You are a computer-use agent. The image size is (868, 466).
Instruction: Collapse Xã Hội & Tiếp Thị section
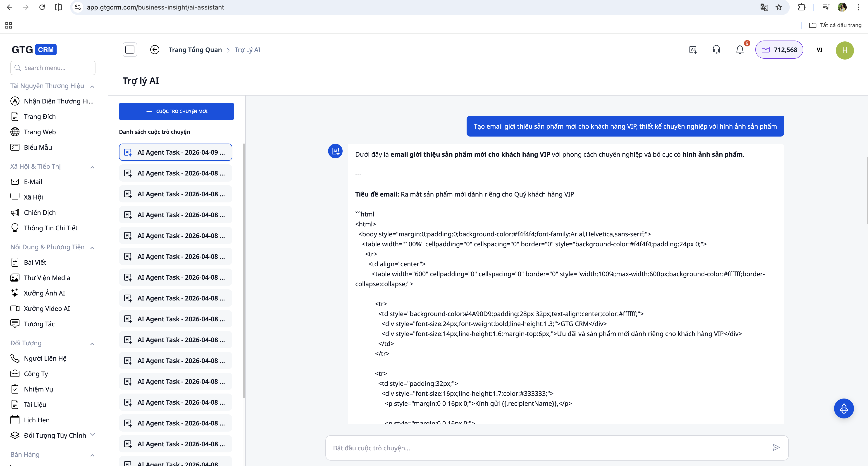(92, 167)
